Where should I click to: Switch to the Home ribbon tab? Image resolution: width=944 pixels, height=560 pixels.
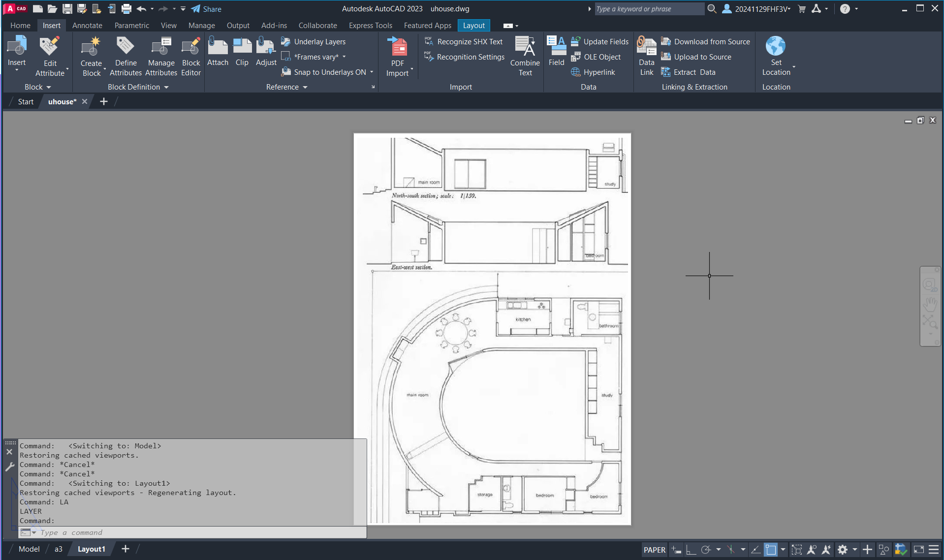coord(20,26)
